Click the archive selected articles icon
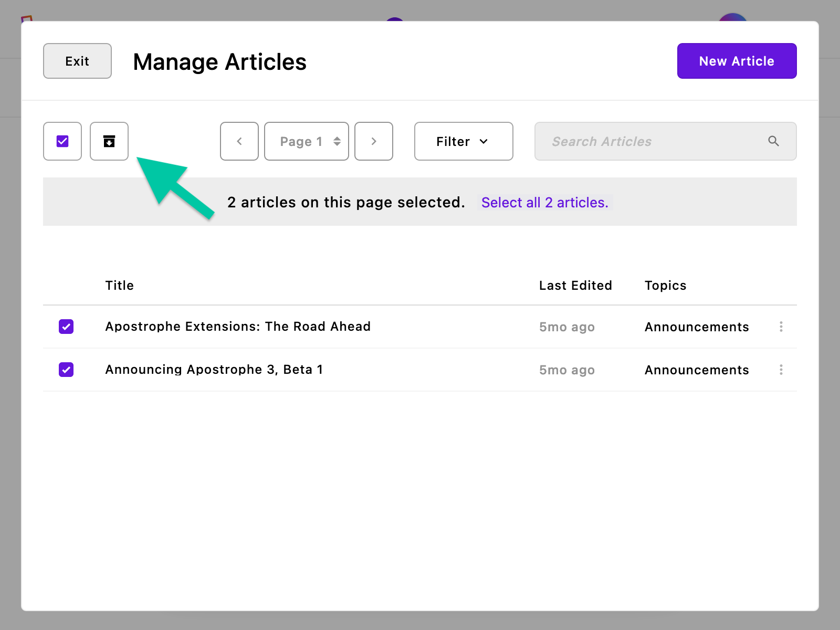This screenshot has height=630, width=840. point(109,141)
